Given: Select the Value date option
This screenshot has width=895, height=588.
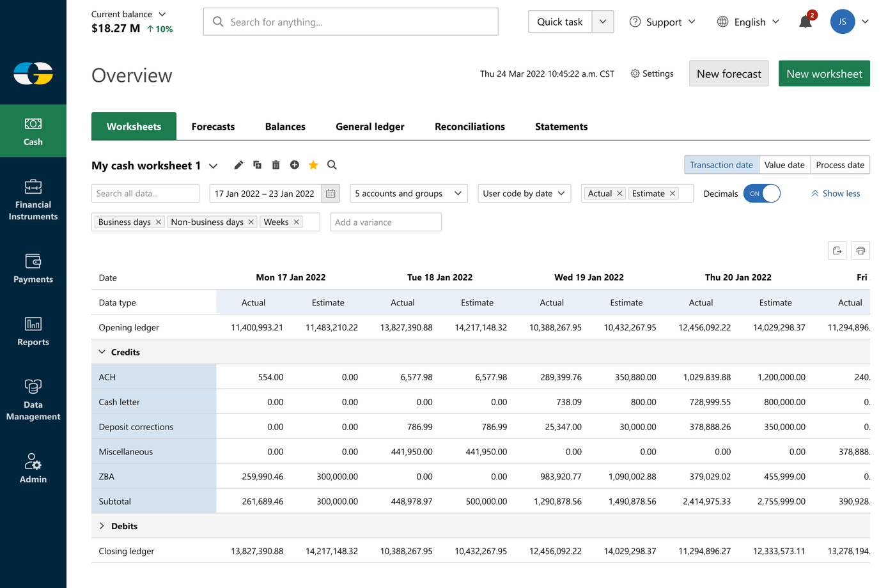Looking at the screenshot, I should (x=784, y=165).
